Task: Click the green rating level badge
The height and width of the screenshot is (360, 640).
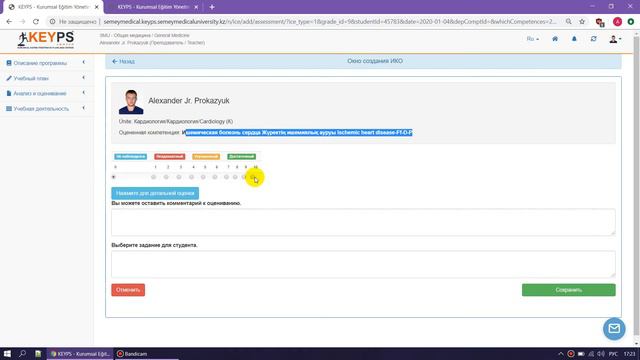Action: pos(242,156)
